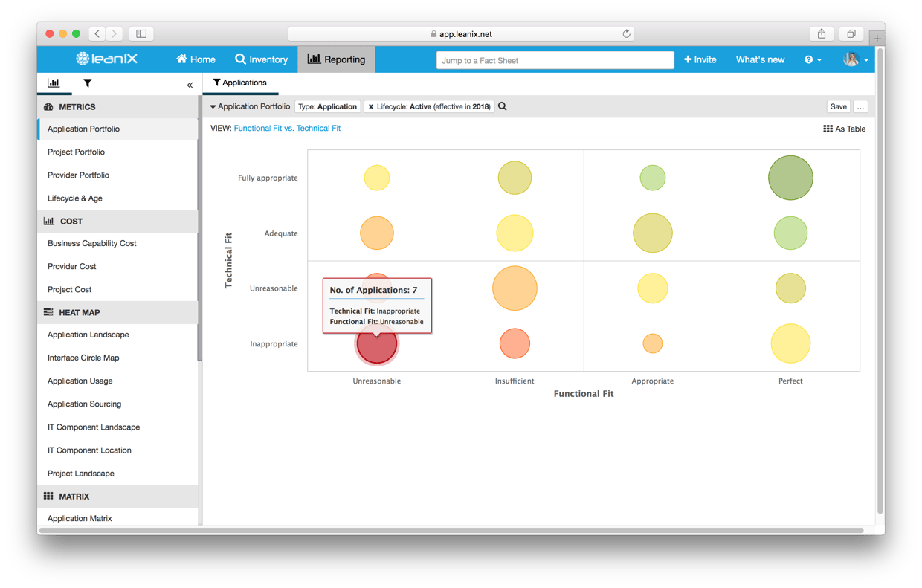Image resolution: width=922 pixels, height=588 pixels.
Task: Open the Inventory menu in the navbar
Action: coord(262,59)
